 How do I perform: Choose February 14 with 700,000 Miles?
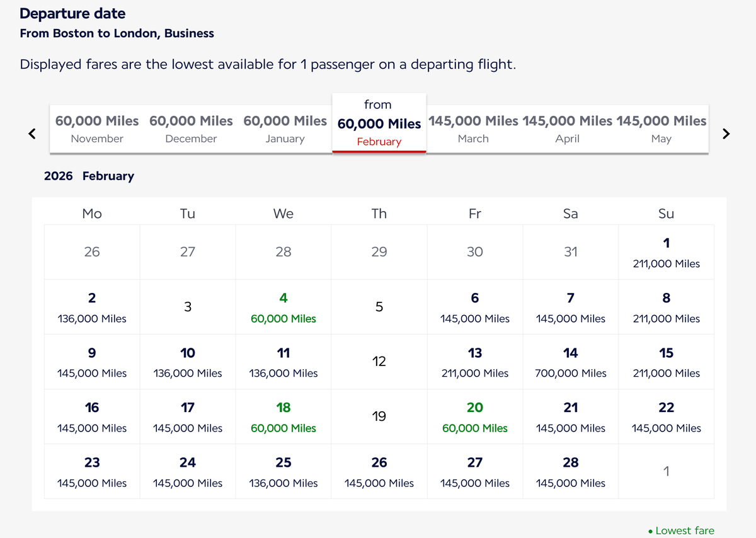(570, 362)
